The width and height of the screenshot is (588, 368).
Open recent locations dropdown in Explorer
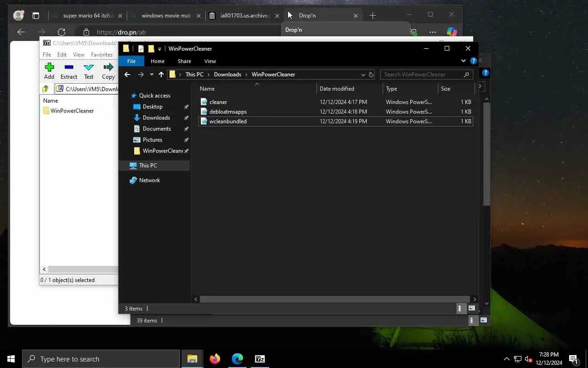(152, 75)
